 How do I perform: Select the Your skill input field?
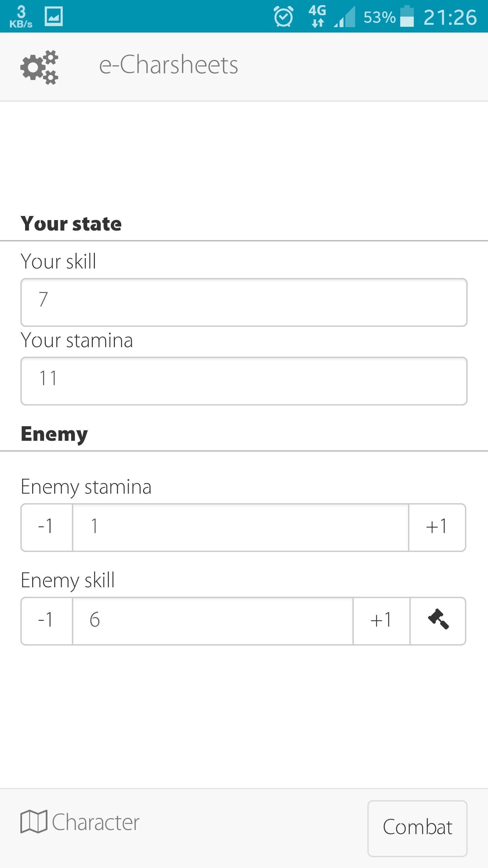(244, 302)
